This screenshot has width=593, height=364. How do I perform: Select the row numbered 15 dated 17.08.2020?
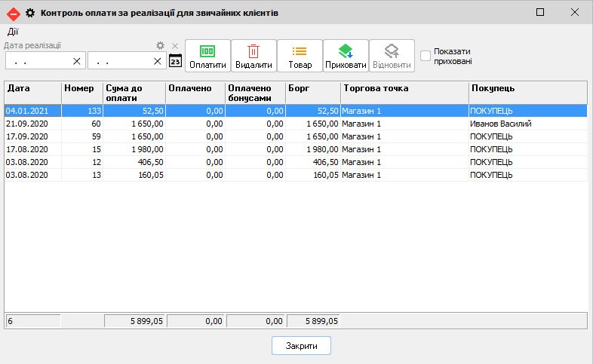click(296, 149)
